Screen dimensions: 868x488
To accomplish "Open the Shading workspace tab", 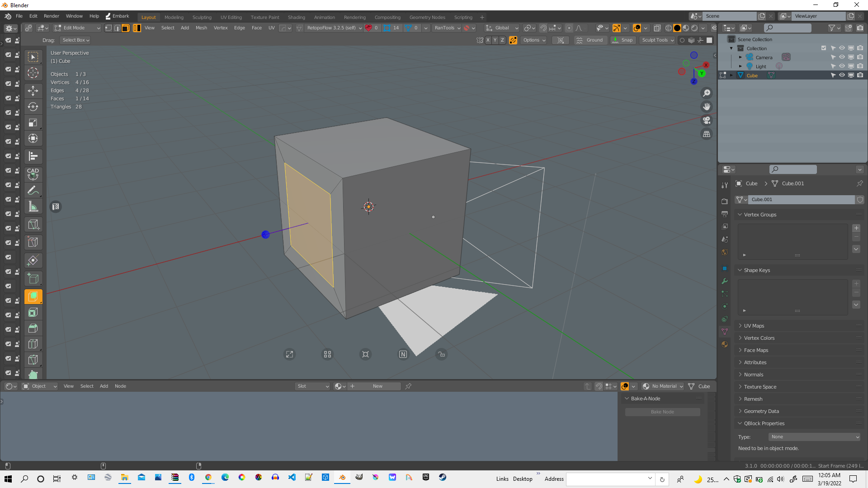I will coord(296,17).
